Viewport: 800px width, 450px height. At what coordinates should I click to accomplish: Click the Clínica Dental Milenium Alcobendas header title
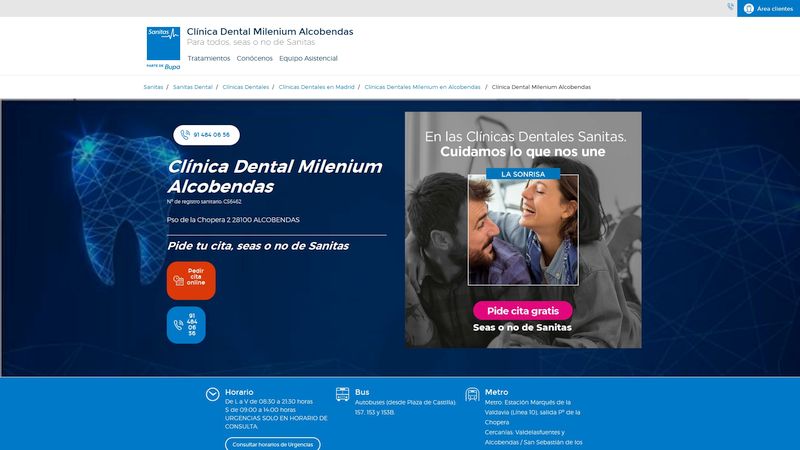pyautogui.click(x=270, y=32)
